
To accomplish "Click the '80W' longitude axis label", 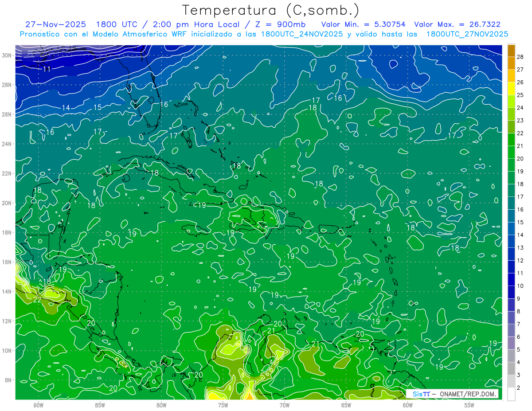I will coord(161,405).
